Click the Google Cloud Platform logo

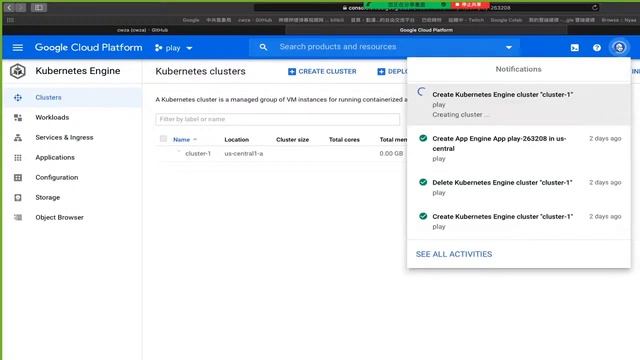pos(89,47)
